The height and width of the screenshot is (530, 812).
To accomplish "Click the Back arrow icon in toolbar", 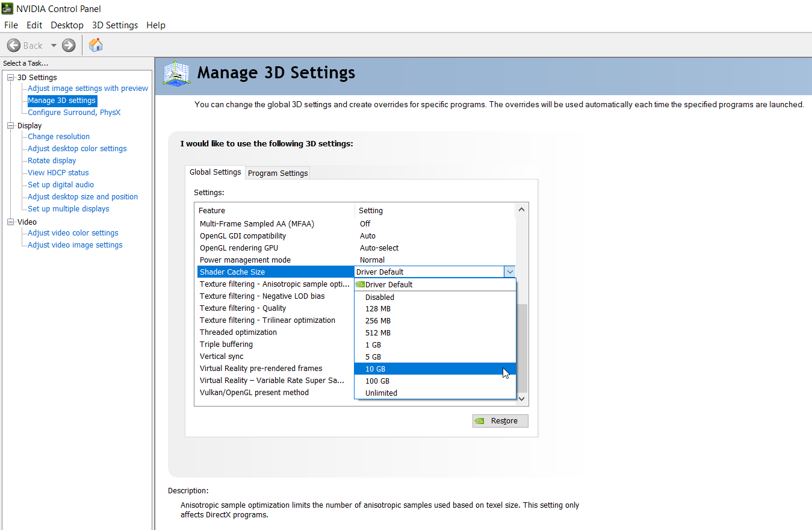I will pos(14,45).
